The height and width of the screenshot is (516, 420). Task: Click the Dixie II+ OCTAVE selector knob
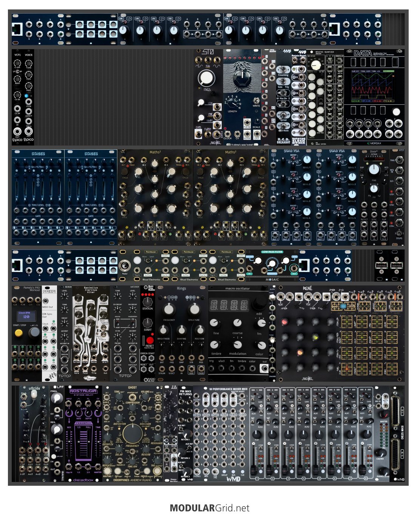pos(374,170)
